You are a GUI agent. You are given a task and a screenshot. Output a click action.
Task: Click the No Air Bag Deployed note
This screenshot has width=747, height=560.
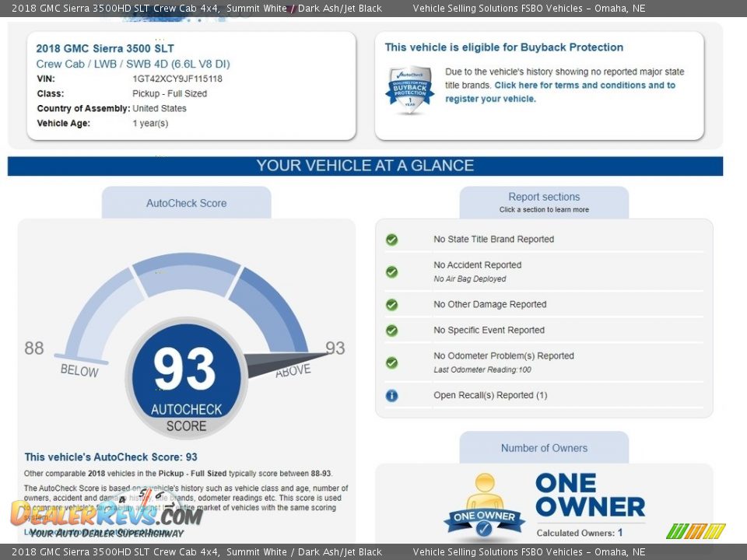470,279
